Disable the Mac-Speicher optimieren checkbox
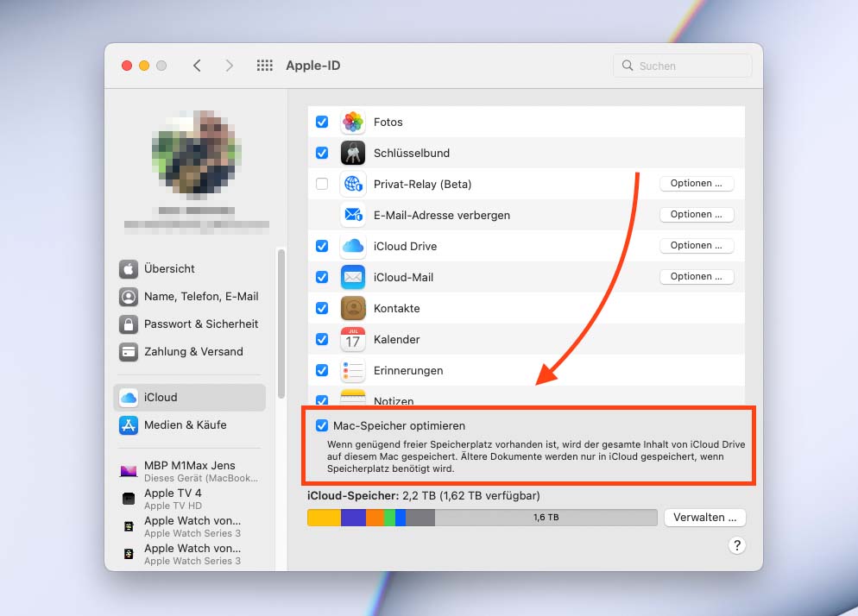 [x=322, y=425]
